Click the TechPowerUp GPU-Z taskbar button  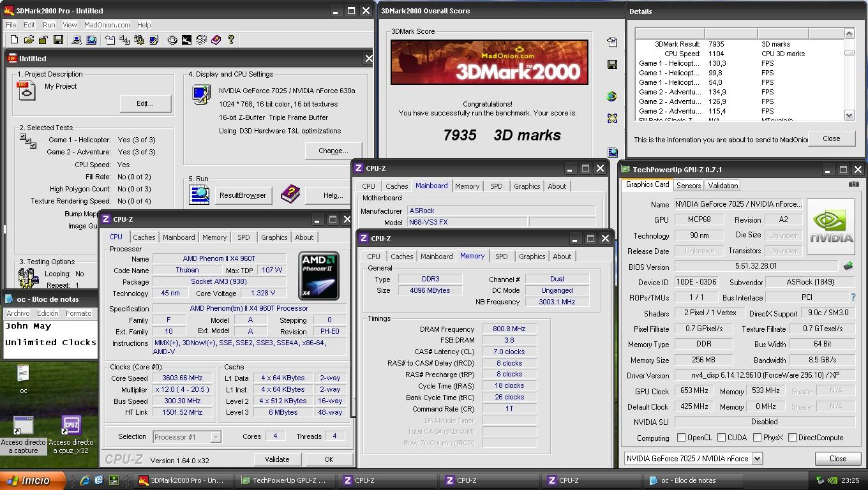(284, 480)
